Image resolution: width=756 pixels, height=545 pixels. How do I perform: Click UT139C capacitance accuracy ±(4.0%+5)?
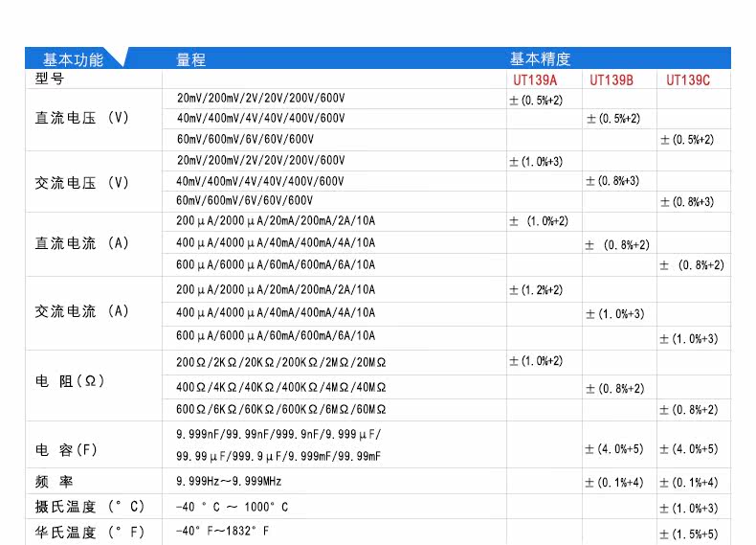coord(688,449)
